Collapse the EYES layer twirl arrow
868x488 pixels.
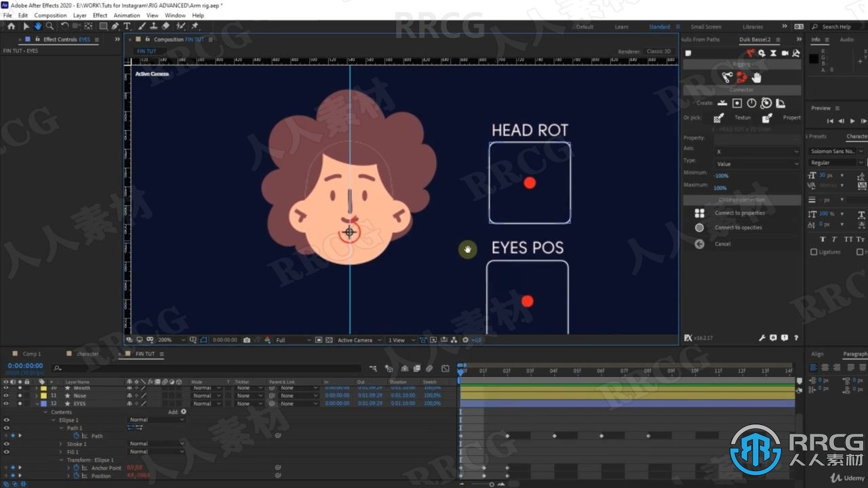click(x=37, y=404)
